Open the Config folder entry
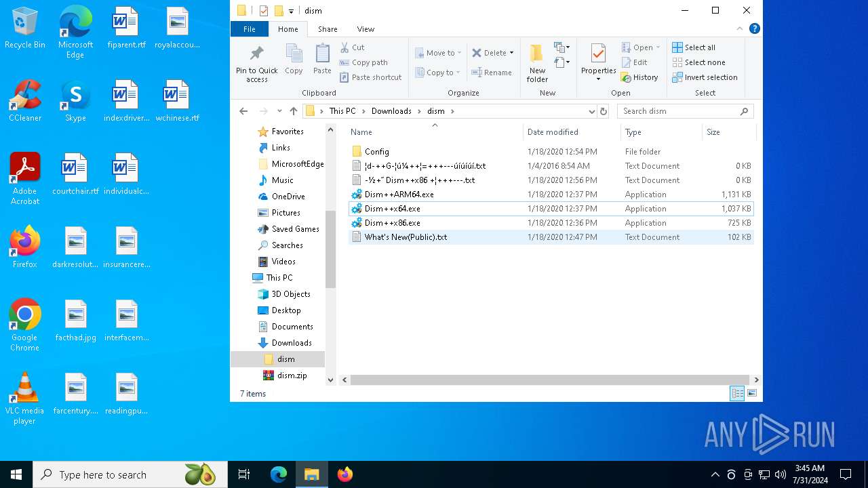Viewport: 868px width, 488px height. point(551,152)
